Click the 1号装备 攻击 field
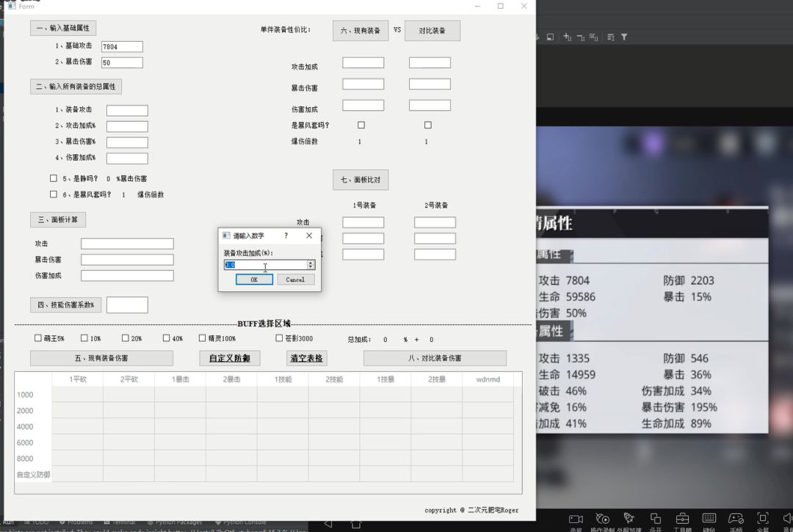Image resolution: width=793 pixels, height=532 pixels. coord(363,222)
